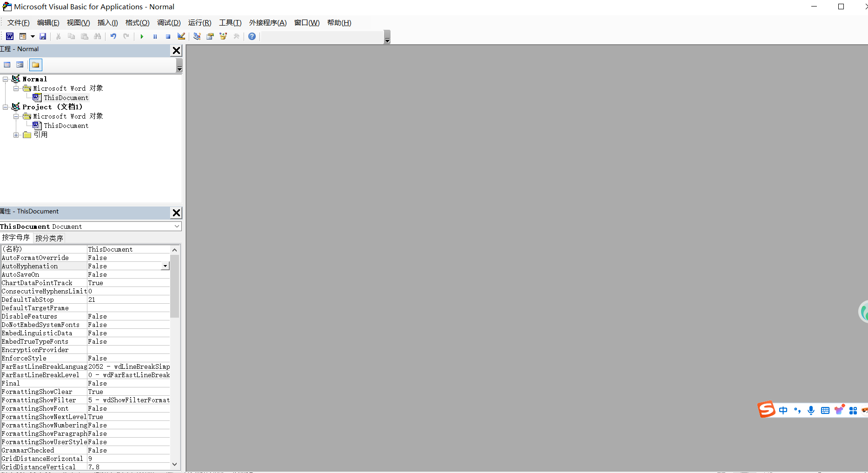Click the Cut scissors icon
Viewport: 868px width, 473px height.
point(59,36)
